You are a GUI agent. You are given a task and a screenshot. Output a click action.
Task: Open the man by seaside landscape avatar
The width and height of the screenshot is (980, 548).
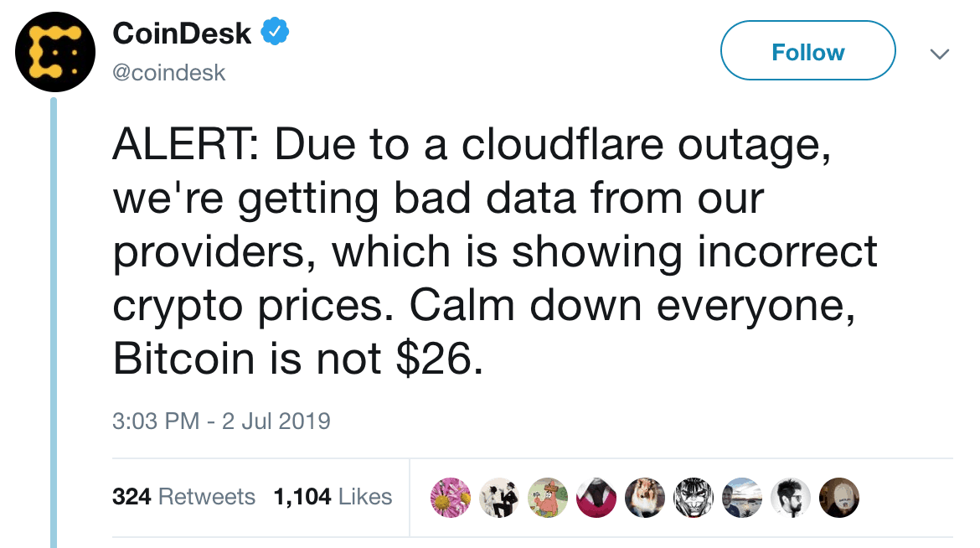point(742,498)
